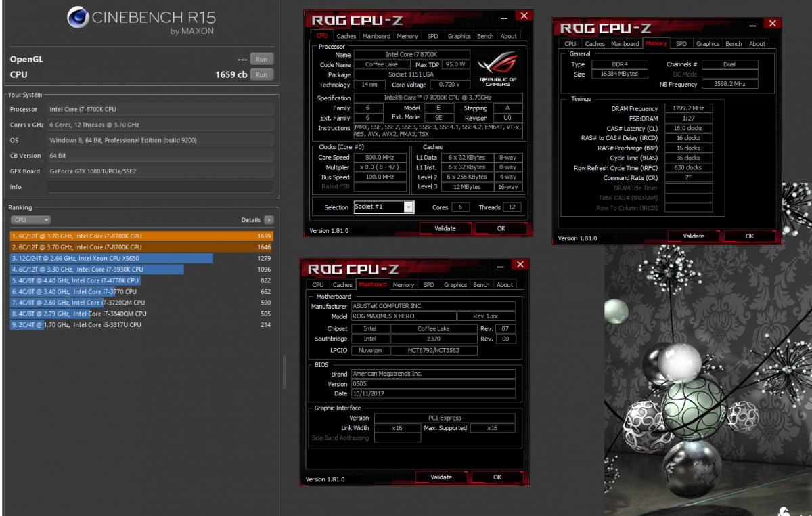812x516 pixels.
Task: Open Graphics tab in the Processor CPU-Z window
Action: [459, 36]
